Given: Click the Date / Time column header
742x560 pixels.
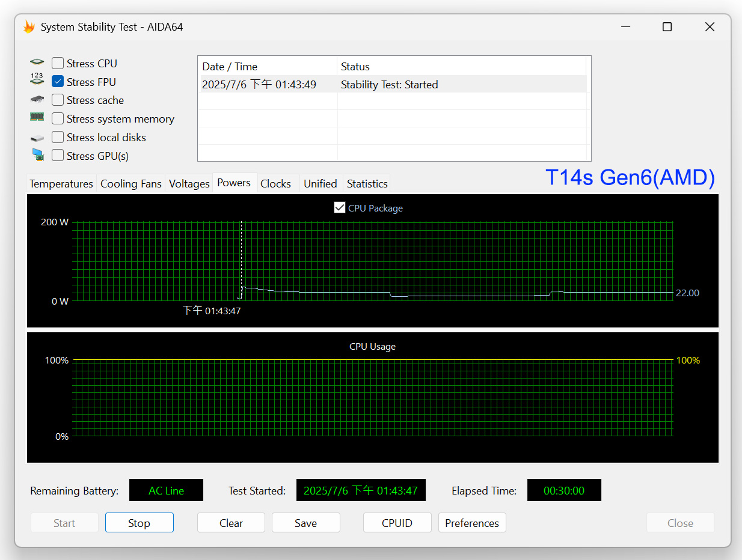Looking at the screenshot, I should coord(266,67).
